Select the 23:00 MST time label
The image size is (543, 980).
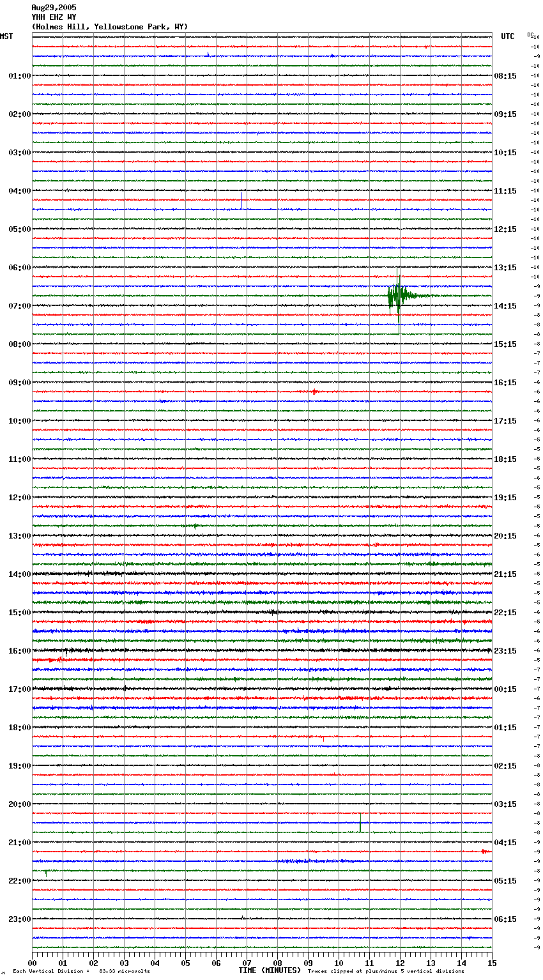click(x=20, y=919)
